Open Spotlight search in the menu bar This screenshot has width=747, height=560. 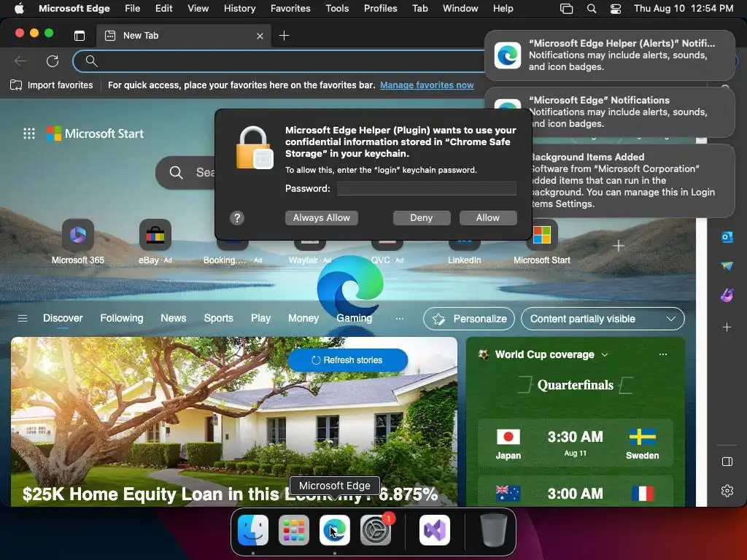pyautogui.click(x=591, y=9)
